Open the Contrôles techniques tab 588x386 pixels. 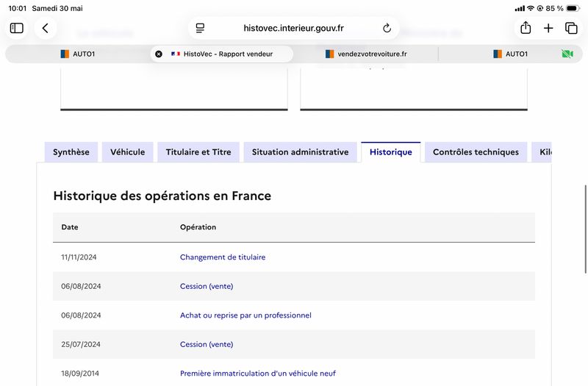tap(476, 152)
